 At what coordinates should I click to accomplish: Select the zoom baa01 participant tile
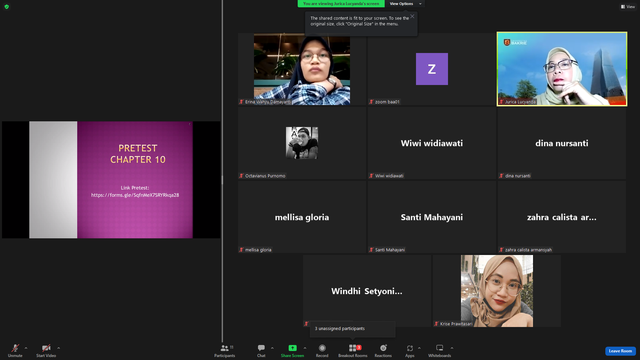[432, 69]
